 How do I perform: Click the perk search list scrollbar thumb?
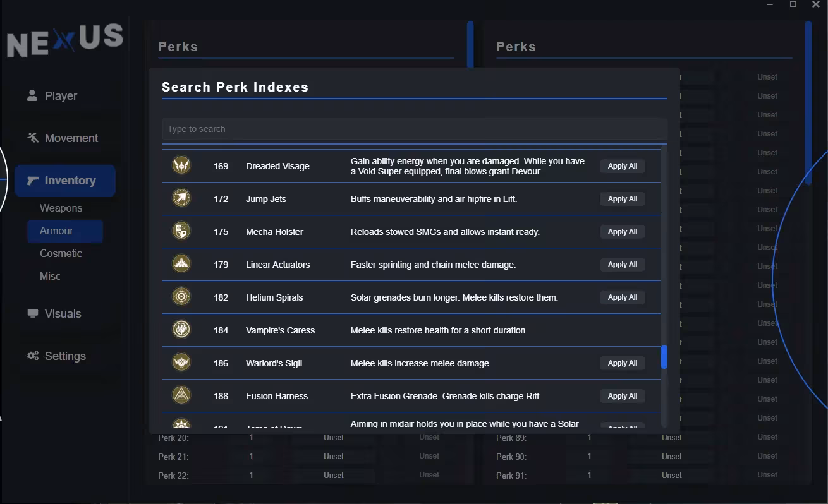click(664, 357)
